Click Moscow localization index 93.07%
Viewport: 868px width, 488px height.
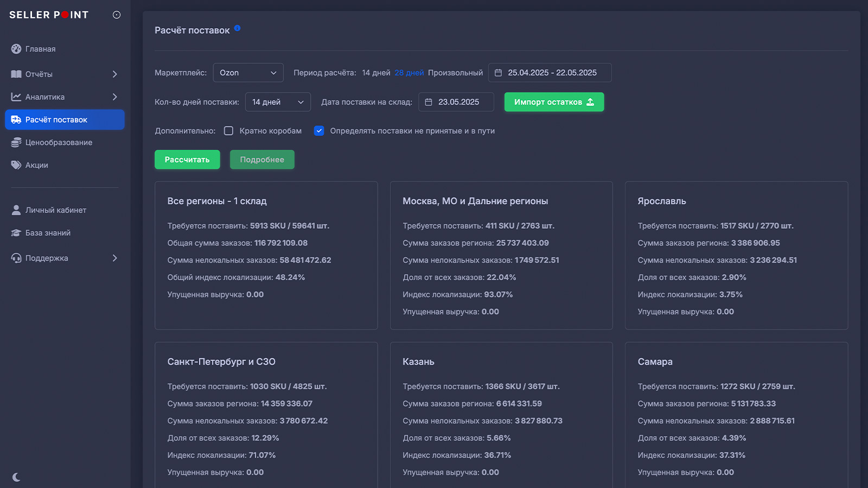499,294
